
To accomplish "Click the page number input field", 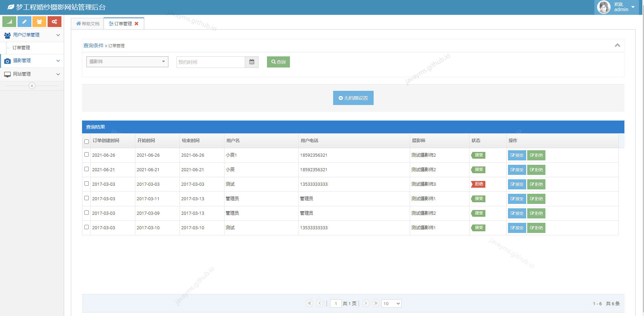I will click(x=336, y=303).
